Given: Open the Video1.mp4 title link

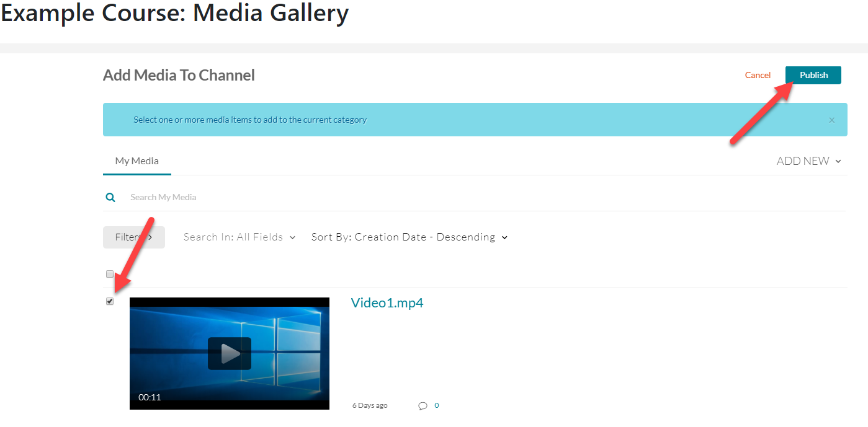Looking at the screenshot, I should (x=387, y=303).
